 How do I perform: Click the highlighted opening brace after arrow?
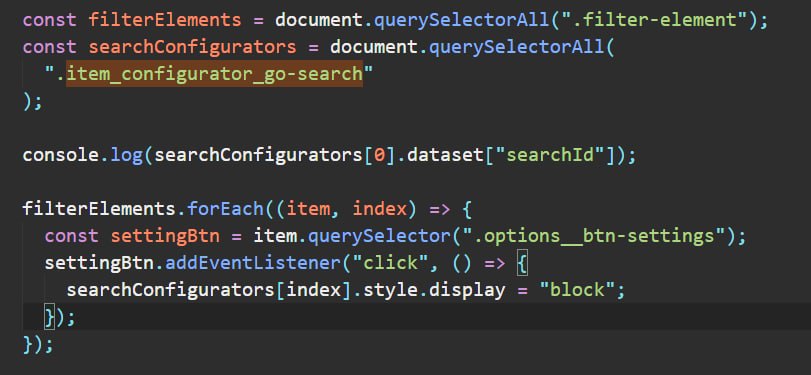pyautogui.click(x=522, y=264)
